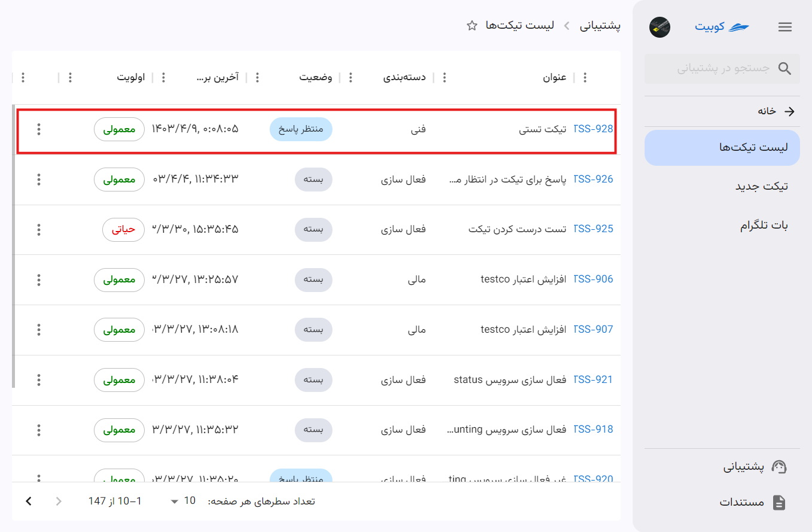Open ticket link TSS-921
Image resolution: width=812 pixels, height=532 pixels.
pyautogui.click(x=593, y=379)
